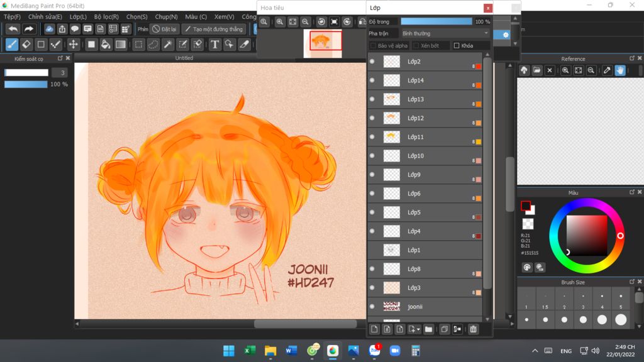Click Đặt lại reset button

164,29
